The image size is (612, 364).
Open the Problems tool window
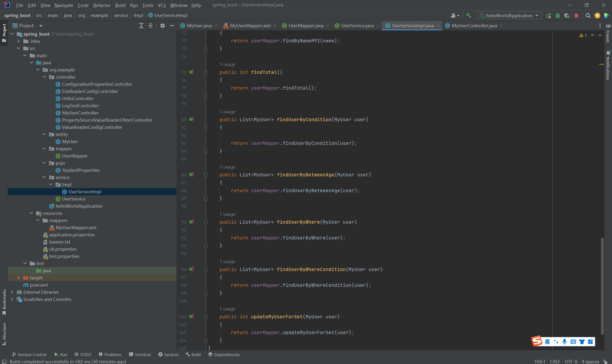click(x=110, y=354)
